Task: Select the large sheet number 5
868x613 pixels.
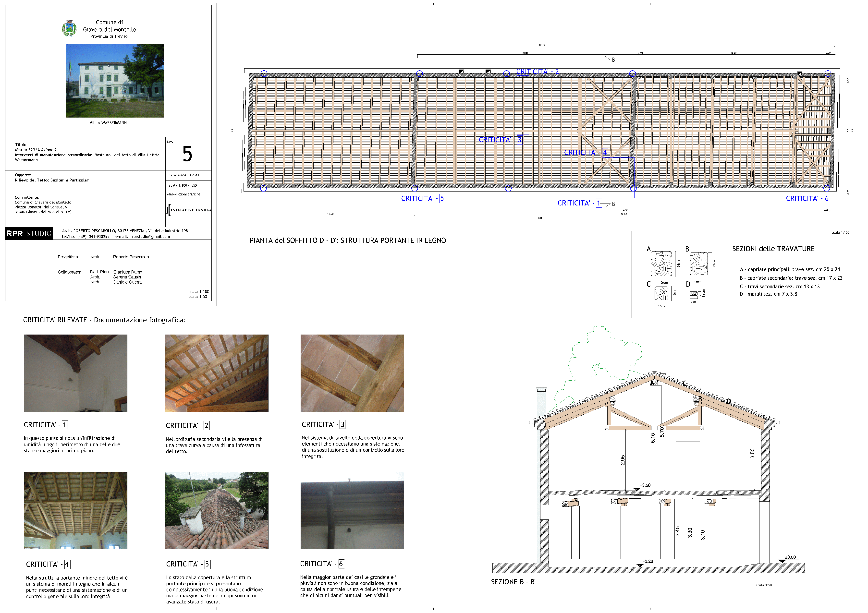Action: point(187,154)
